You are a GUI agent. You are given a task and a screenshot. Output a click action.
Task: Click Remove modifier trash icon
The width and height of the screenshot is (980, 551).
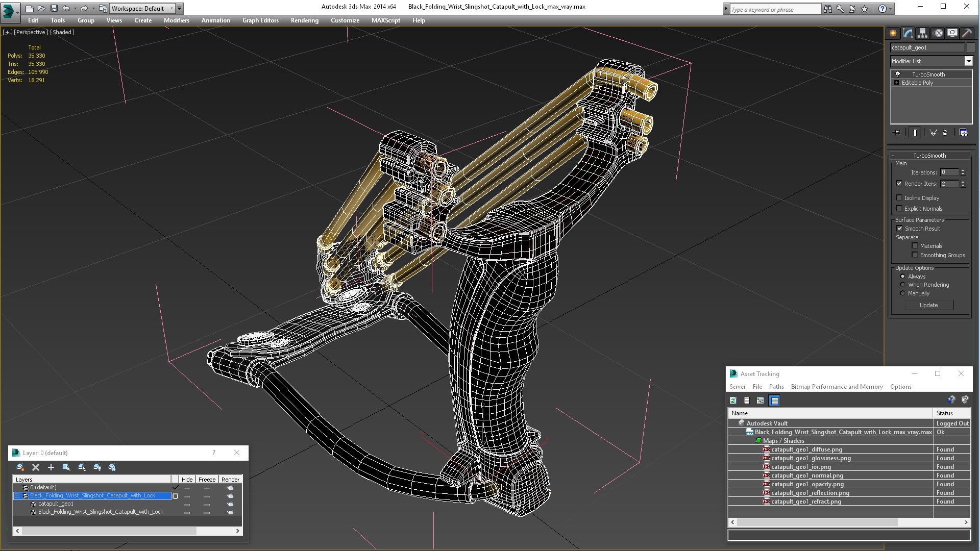[945, 133]
